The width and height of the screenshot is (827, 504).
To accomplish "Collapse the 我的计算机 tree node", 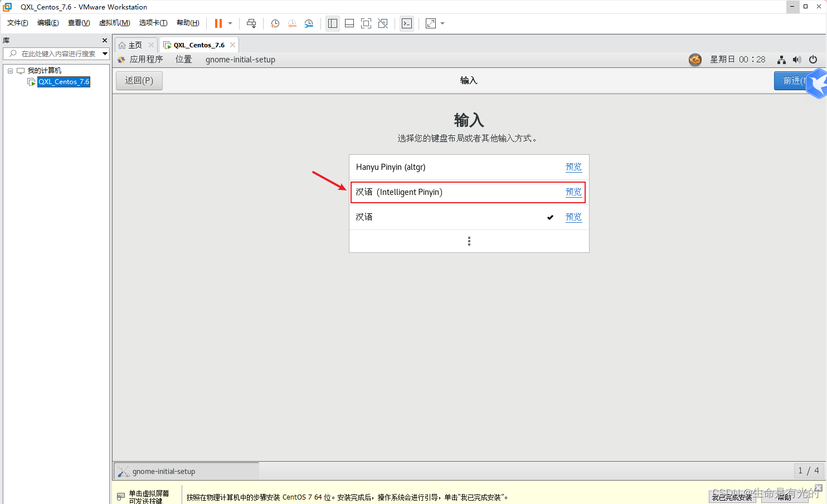I will [10, 71].
